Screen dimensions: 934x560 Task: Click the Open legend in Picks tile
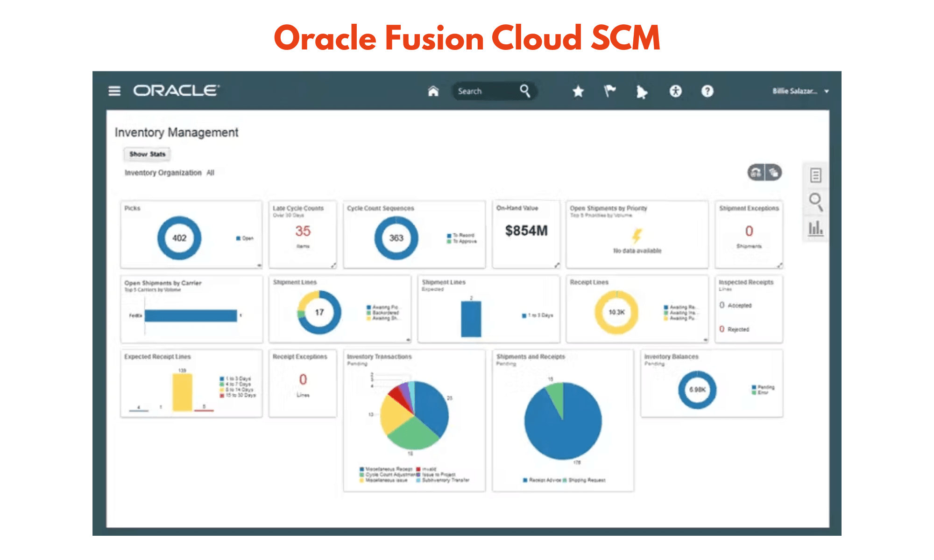coord(245,238)
